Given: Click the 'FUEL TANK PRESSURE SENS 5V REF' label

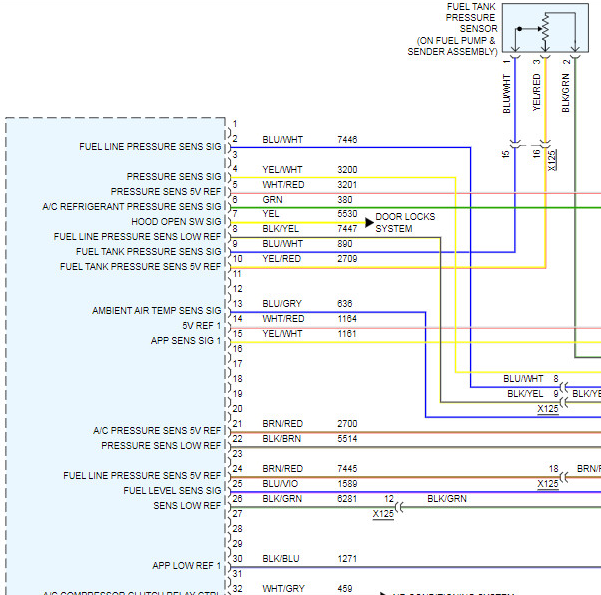Looking at the screenshot, I should click(141, 266).
